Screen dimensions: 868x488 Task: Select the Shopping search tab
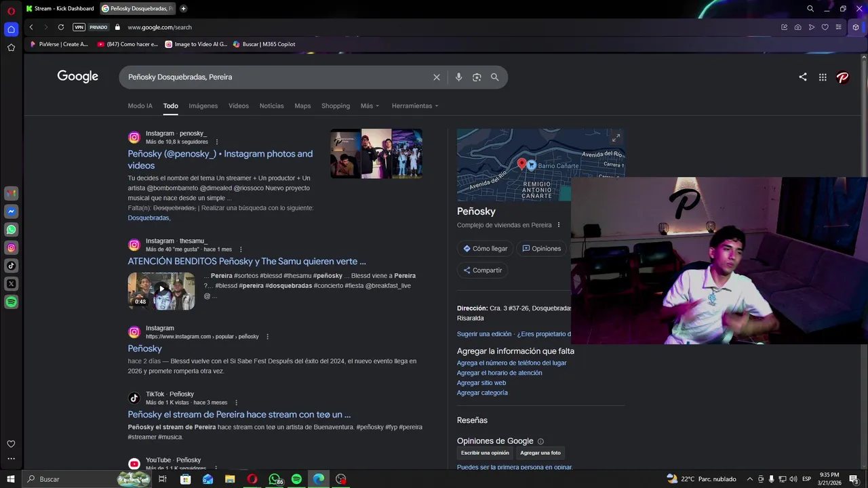point(336,106)
